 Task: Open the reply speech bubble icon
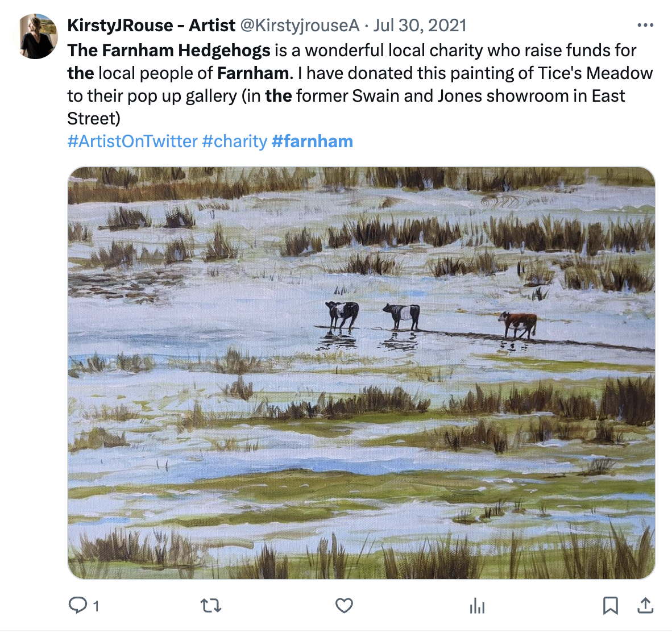pos(77,606)
